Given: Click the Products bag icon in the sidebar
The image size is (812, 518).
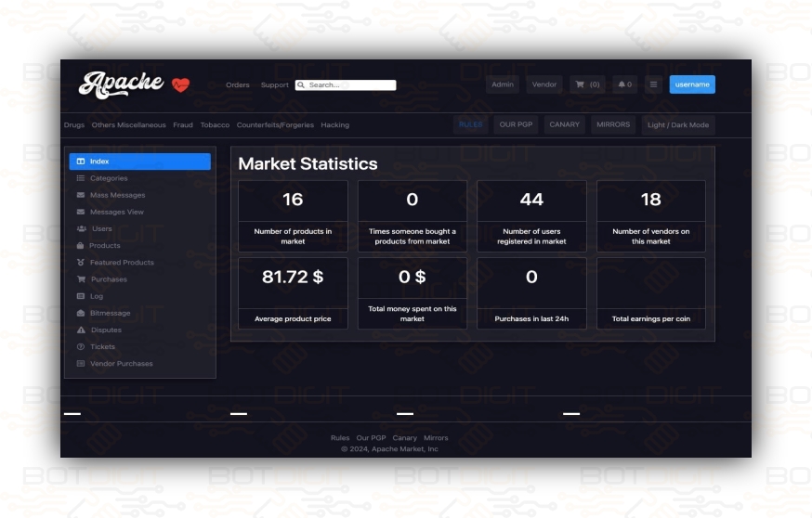Looking at the screenshot, I should (x=80, y=245).
